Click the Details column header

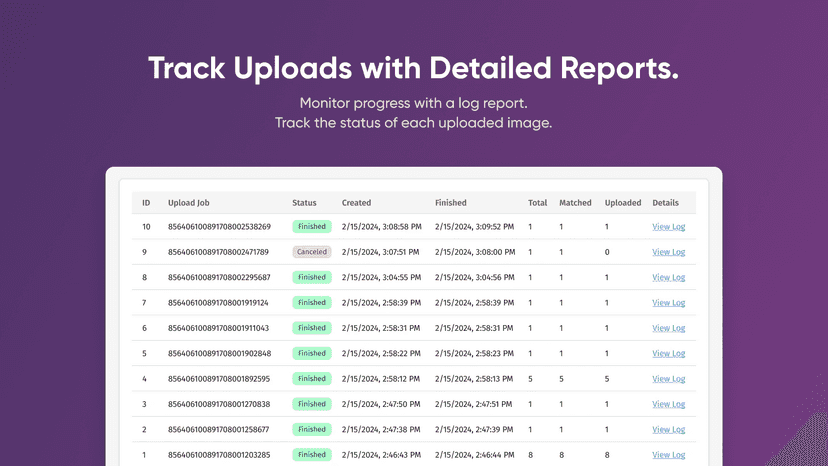tap(665, 203)
